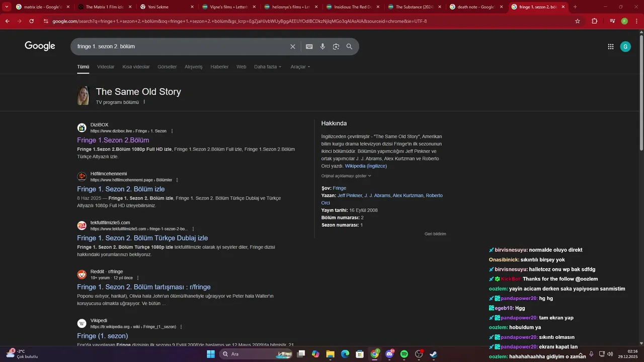Open Windows Start menu
The image size is (644, 362).
[x=211, y=354]
